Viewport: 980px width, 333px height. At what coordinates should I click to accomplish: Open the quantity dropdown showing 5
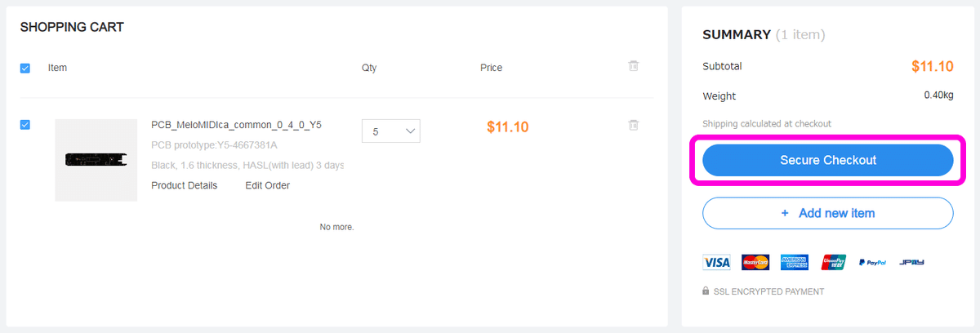tap(391, 131)
